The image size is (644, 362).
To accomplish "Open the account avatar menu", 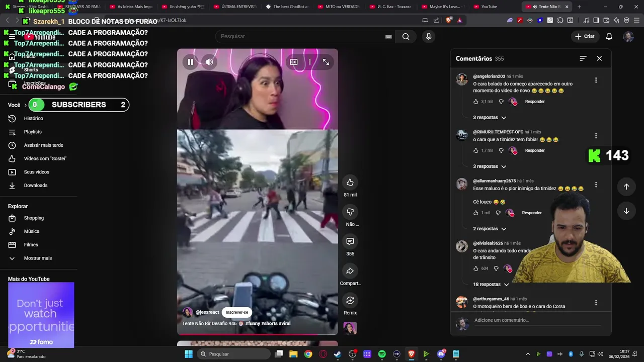I will pyautogui.click(x=628, y=36).
